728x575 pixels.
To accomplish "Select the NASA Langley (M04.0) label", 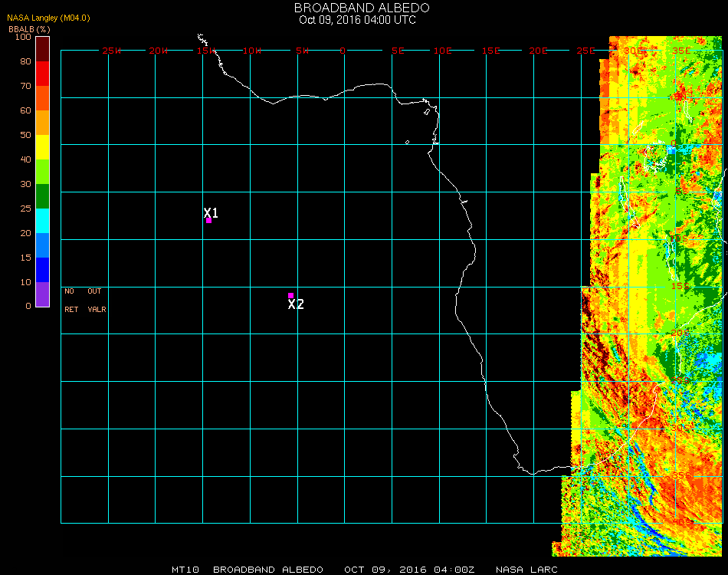I will click(48, 18).
